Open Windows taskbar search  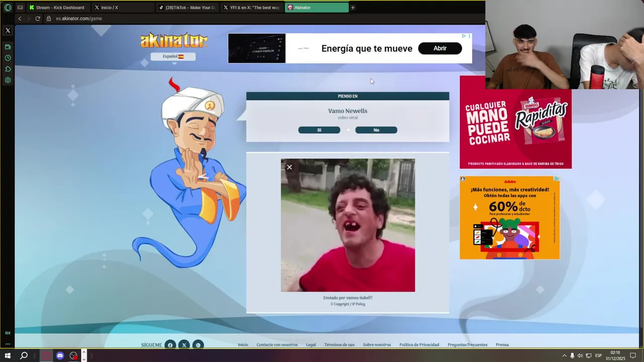pos(24,355)
